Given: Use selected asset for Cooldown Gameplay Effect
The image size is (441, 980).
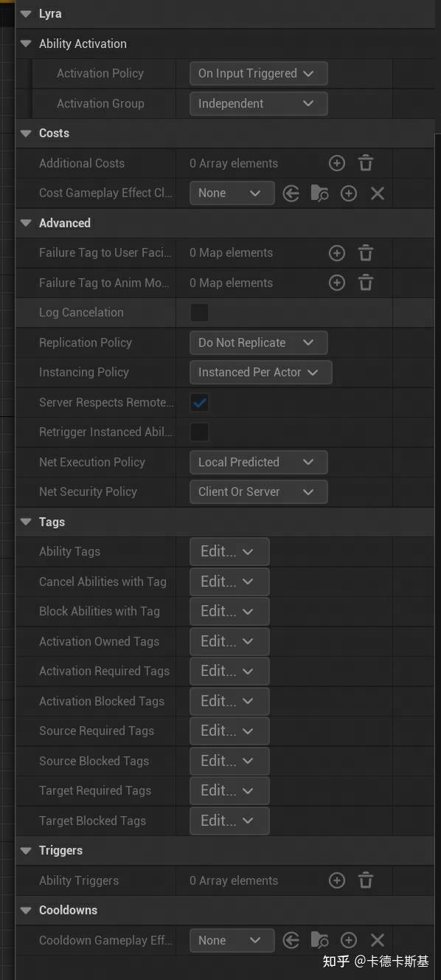Looking at the screenshot, I should 291,940.
